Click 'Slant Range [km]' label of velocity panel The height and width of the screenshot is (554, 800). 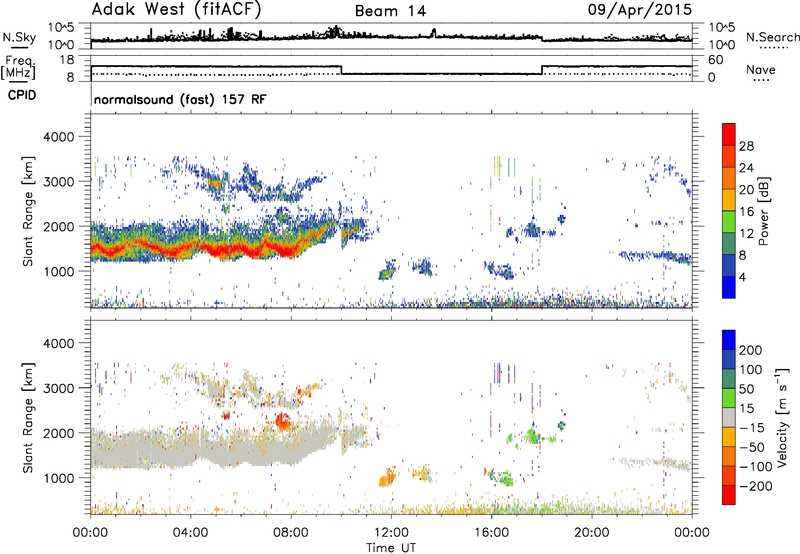[x=28, y=417]
